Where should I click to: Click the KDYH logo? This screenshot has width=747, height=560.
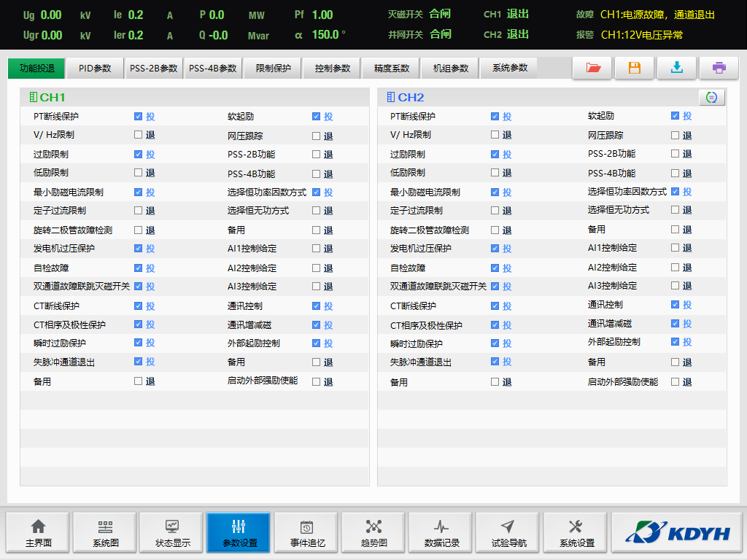point(677,533)
